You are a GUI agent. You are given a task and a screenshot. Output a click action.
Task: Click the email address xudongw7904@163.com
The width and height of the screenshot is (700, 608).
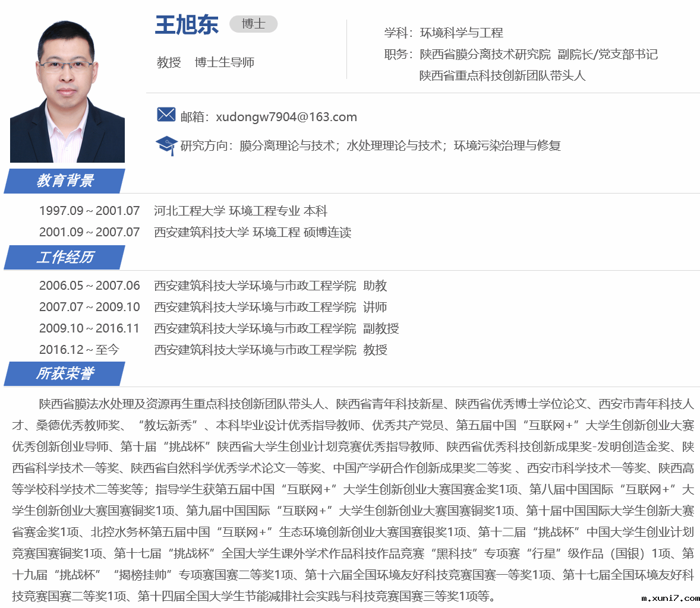tap(286, 117)
